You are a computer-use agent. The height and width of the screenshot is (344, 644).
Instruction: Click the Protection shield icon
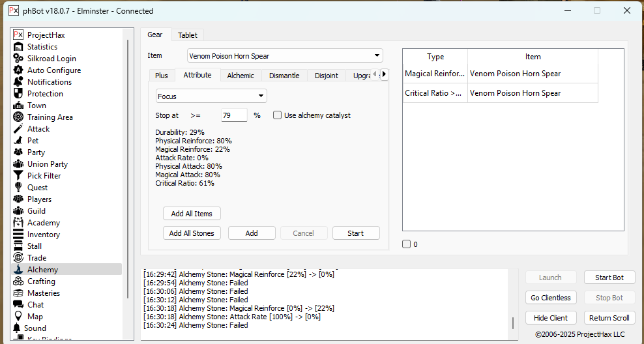[x=18, y=94]
